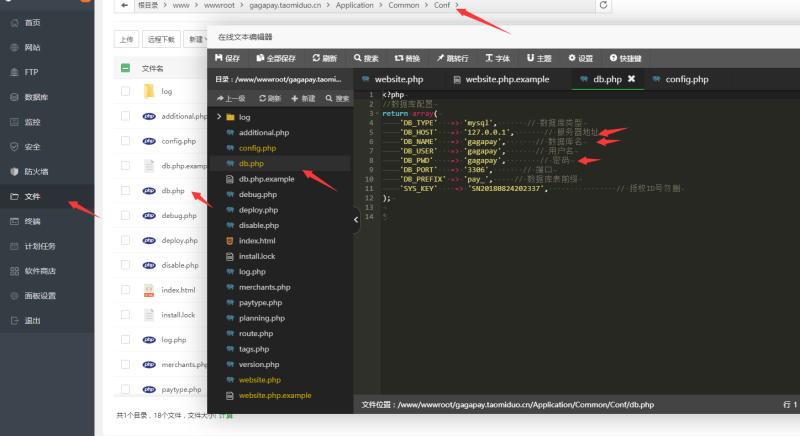800x436 pixels.
Task: Click the 设置 settings toolbar button
Action: (x=581, y=58)
